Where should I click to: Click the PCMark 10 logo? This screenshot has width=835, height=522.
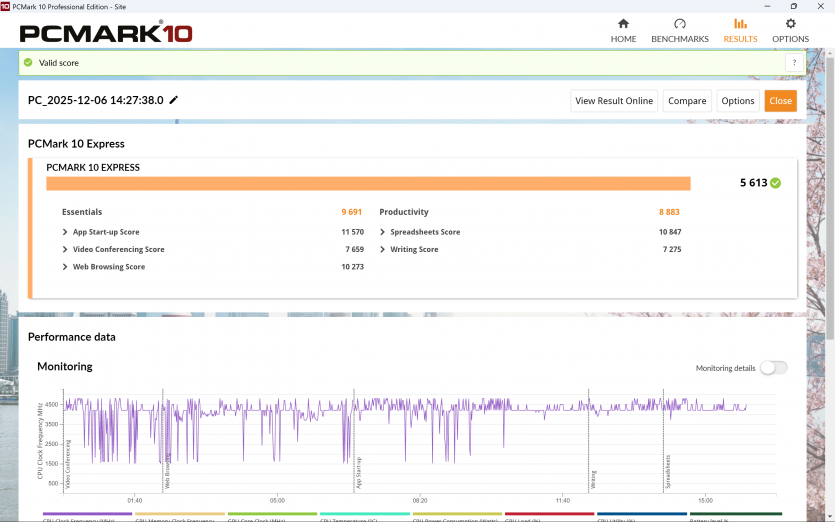[x=106, y=32]
